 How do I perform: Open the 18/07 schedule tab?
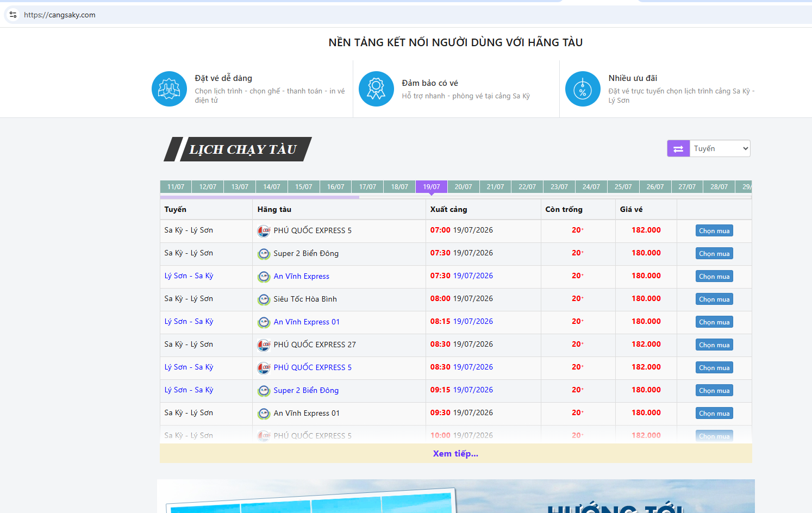click(399, 187)
